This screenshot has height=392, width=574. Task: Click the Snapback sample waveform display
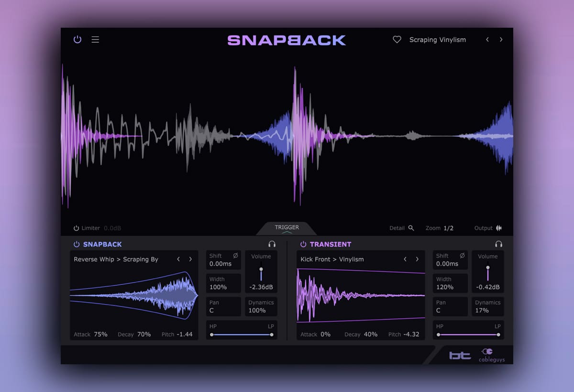134,295
